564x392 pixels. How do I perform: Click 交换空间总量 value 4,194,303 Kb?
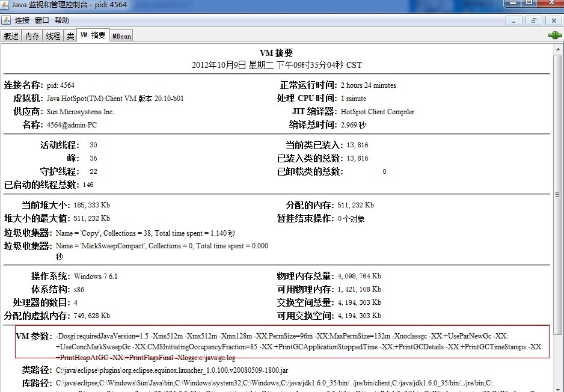[360, 302]
